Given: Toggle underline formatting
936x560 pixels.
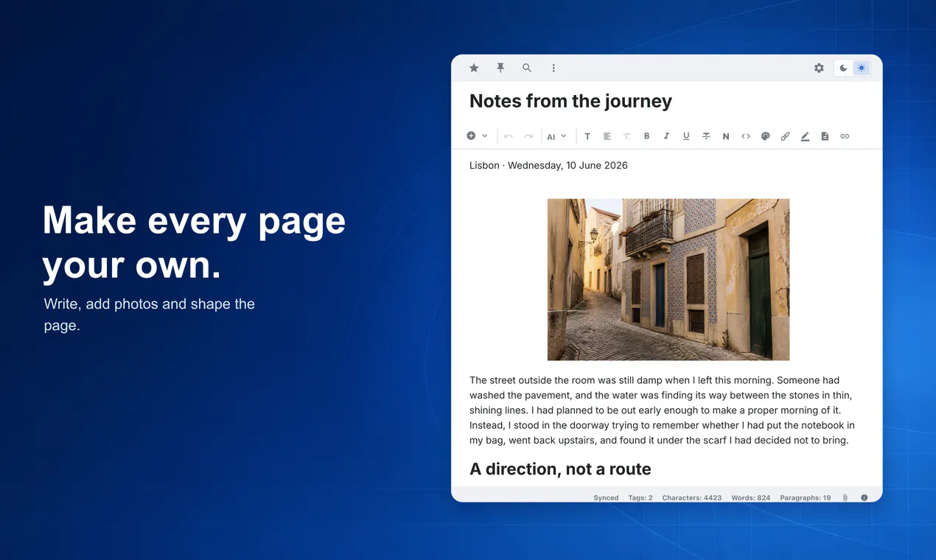Looking at the screenshot, I should pos(686,136).
